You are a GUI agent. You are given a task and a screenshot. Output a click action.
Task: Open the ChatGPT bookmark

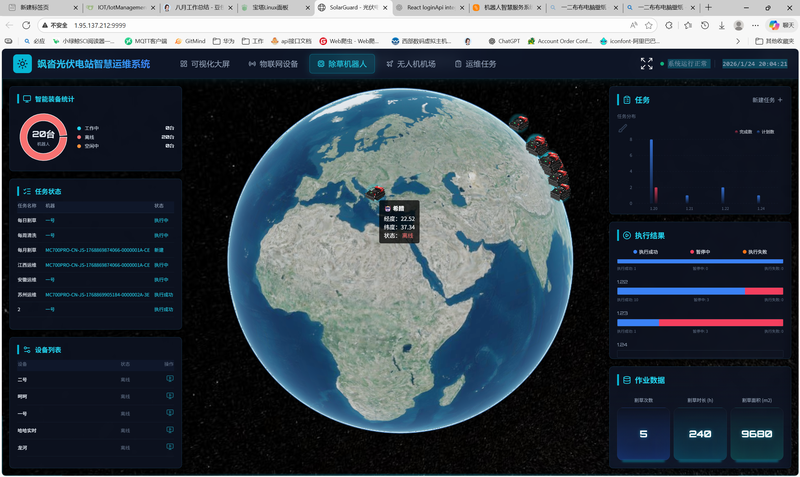click(x=504, y=41)
